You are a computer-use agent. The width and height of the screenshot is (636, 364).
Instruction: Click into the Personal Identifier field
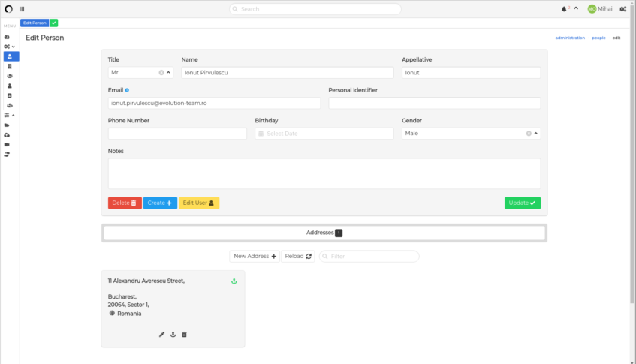click(434, 103)
